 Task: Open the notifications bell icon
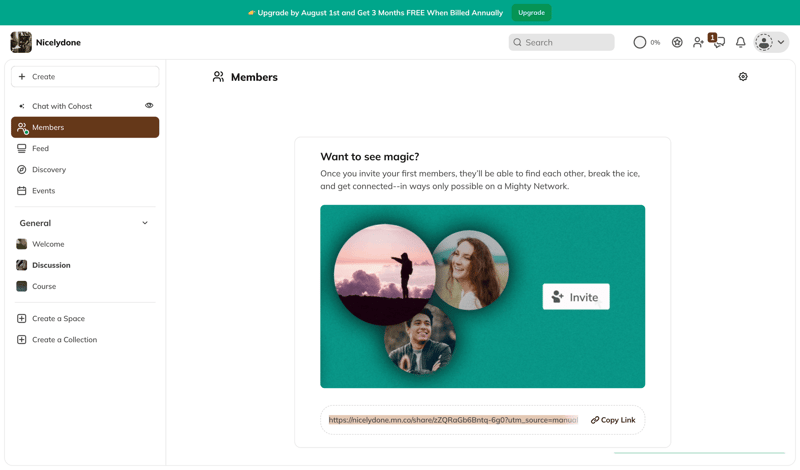pos(740,42)
